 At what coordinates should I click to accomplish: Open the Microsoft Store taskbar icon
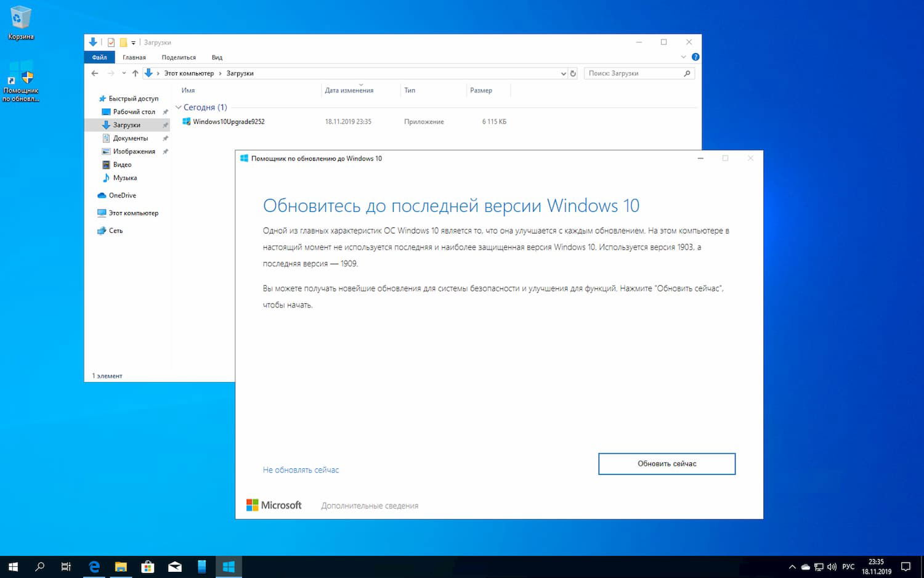pyautogui.click(x=148, y=566)
